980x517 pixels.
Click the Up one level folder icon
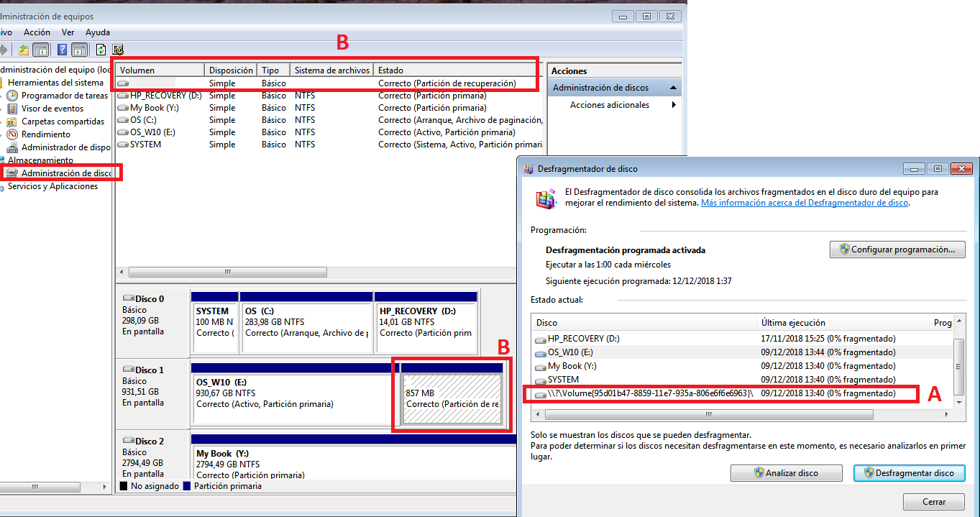24,50
